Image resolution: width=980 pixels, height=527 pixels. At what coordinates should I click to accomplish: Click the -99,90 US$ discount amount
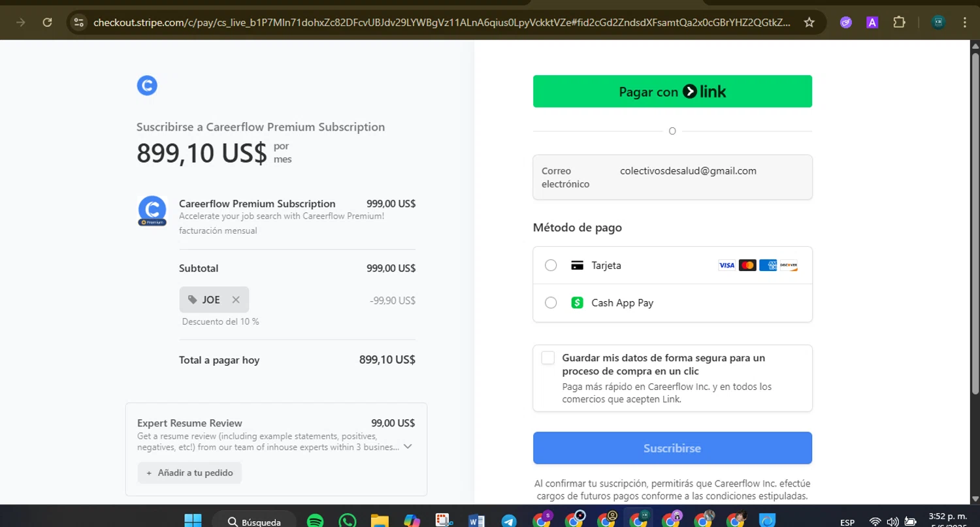pos(393,300)
